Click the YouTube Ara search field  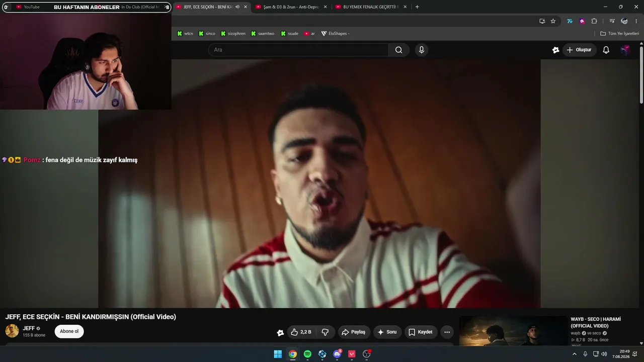(x=298, y=50)
